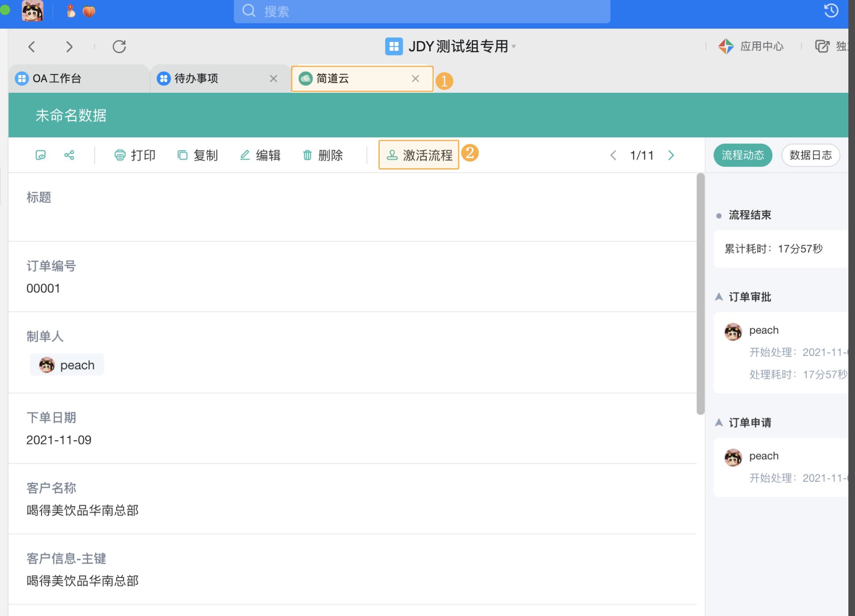The image size is (855, 616).
Task: Go to next record arrow after 1/11
Action: click(671, 155)
